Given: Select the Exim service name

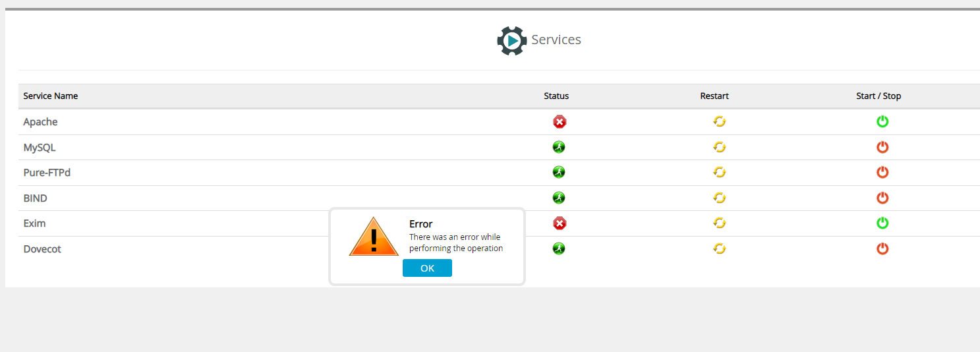Looking at the screenshot, I should pos(34,223).
